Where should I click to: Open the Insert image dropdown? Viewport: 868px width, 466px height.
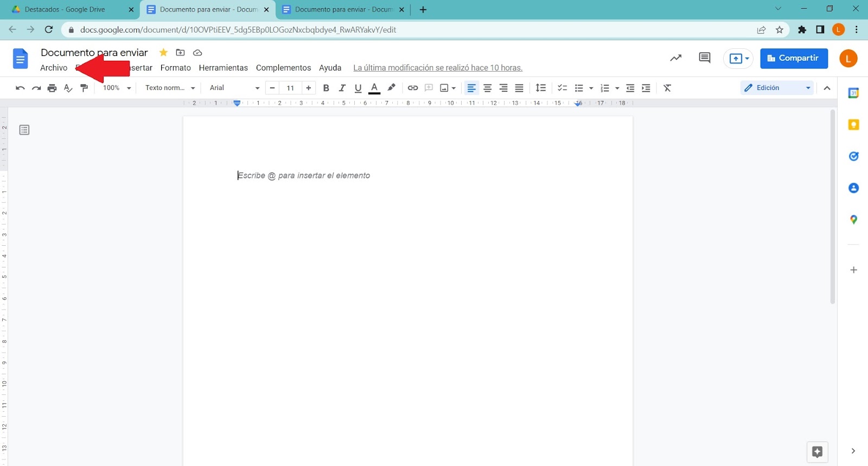pos(448,88)
